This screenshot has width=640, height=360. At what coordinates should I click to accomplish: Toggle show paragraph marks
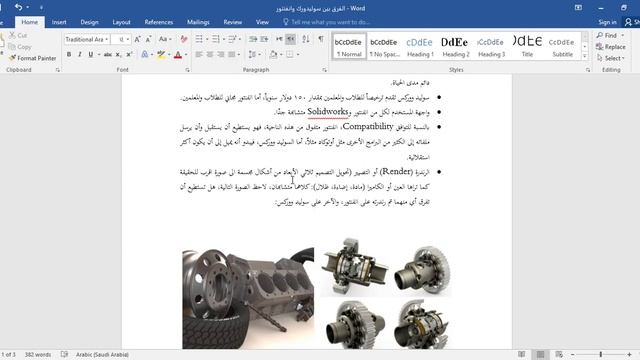(321, 39)
